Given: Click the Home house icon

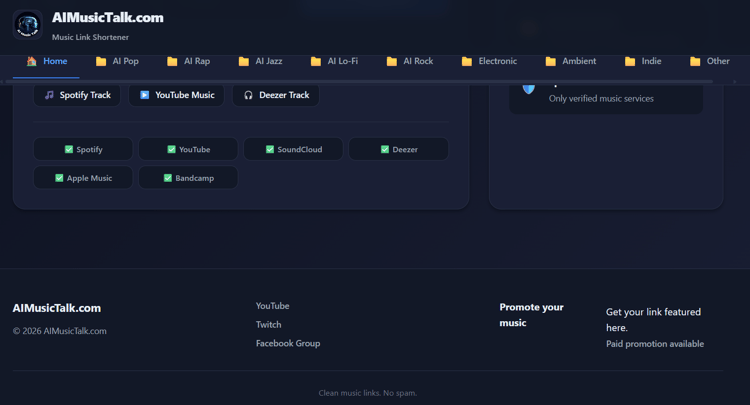Looking at the screenshot, I should tap(32, 61).
